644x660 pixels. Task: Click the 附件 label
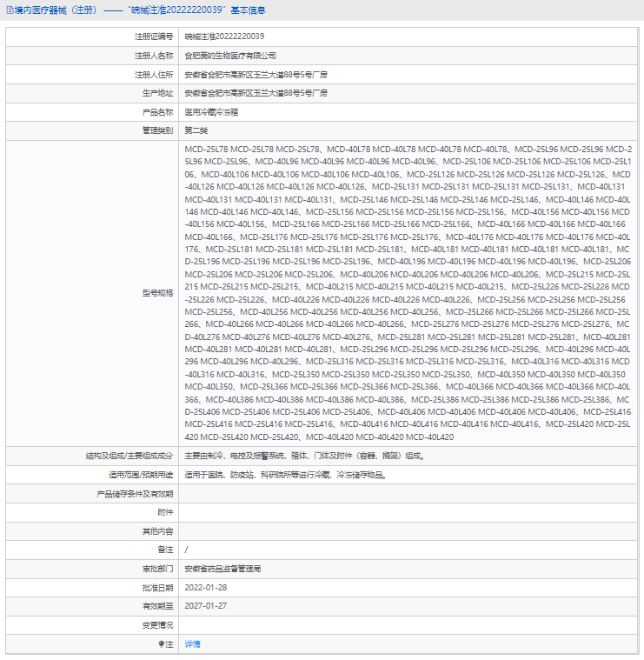165,512
